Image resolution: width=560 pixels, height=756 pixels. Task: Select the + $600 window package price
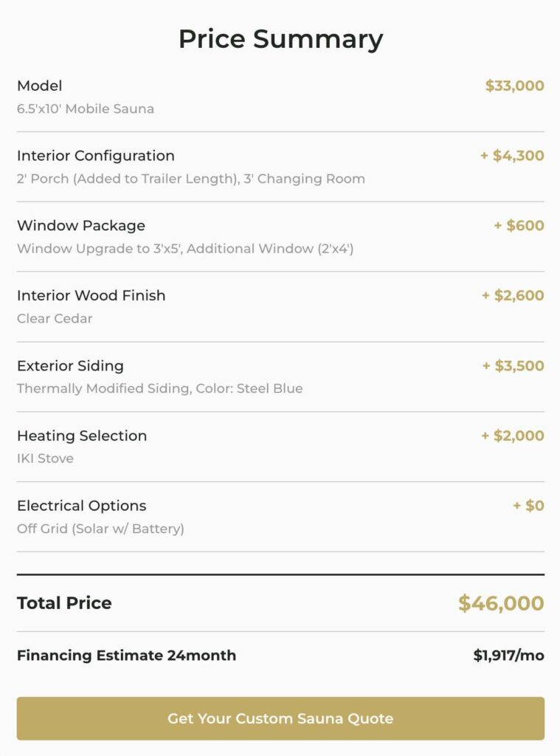point(519,225)
